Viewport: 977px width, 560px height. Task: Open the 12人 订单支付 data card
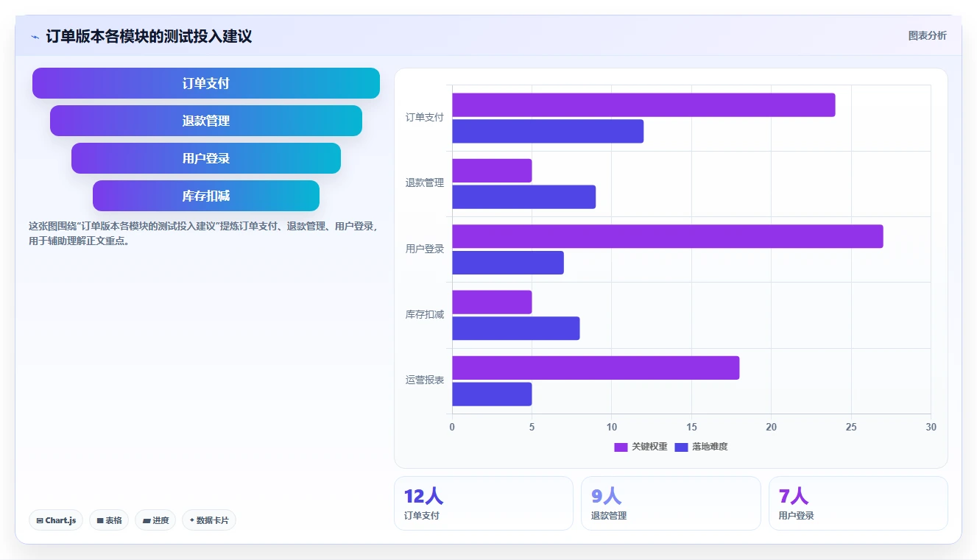pos(484,503)
